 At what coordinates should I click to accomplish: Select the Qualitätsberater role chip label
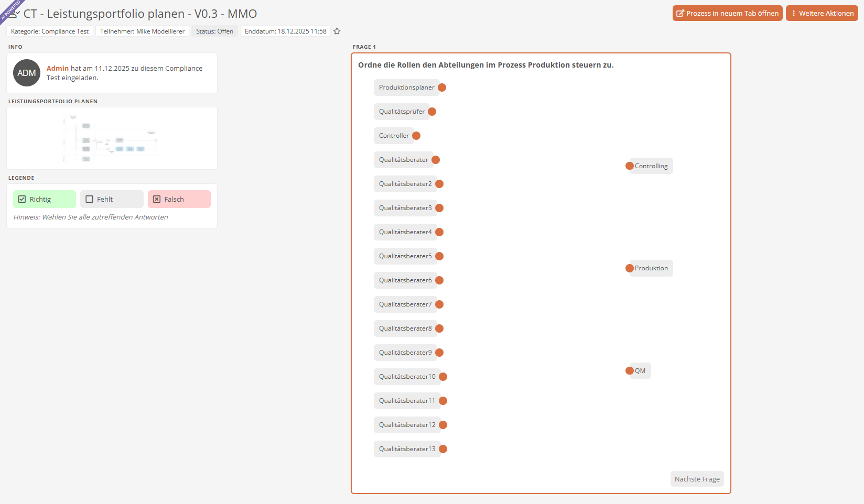coord(404,160)
